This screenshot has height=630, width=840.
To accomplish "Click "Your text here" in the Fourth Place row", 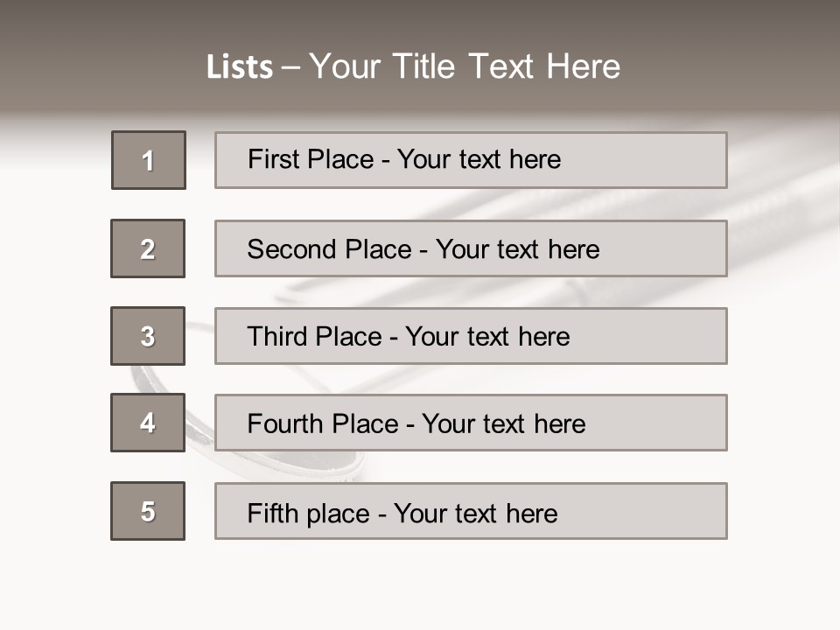I will [x=503, y=424].
